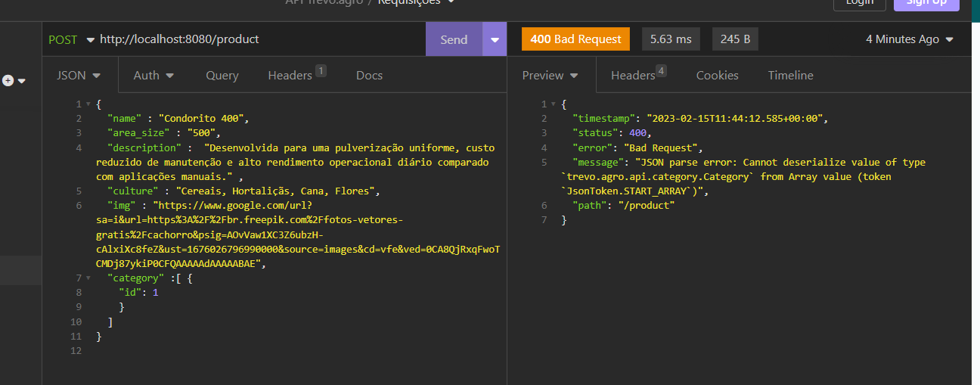Switch to the request Query tab

[222, 76]
